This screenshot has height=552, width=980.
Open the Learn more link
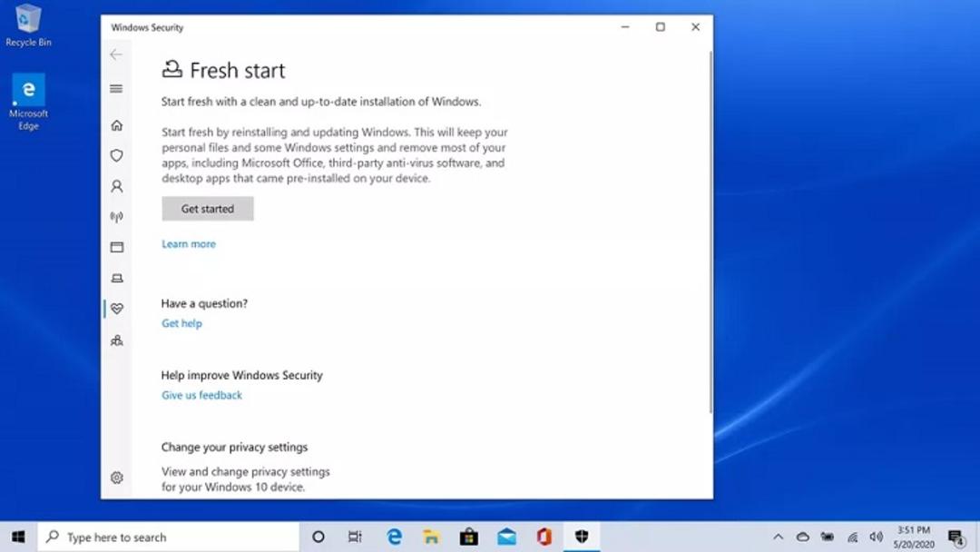point(189,244)
